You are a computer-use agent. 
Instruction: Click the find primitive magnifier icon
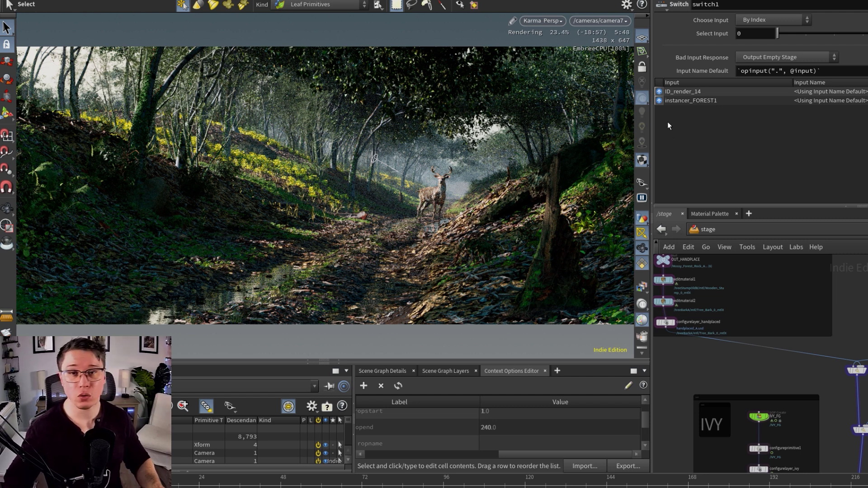tap(183, 406)
